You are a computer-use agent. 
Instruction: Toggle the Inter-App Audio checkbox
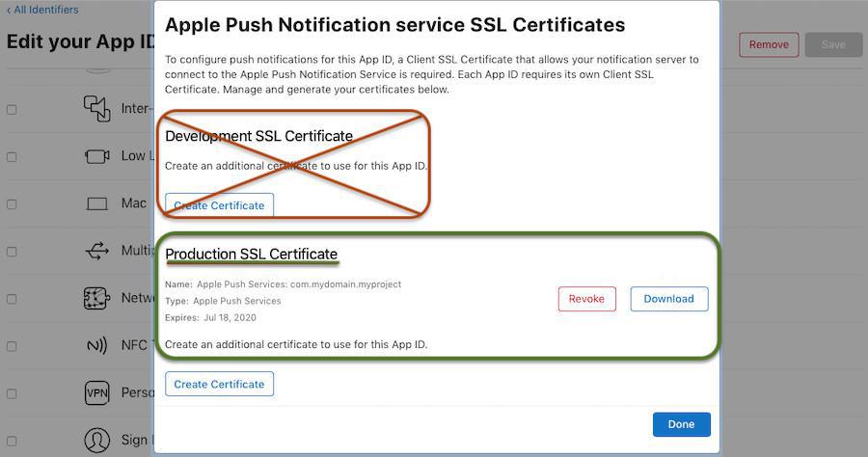coord(12,110)
